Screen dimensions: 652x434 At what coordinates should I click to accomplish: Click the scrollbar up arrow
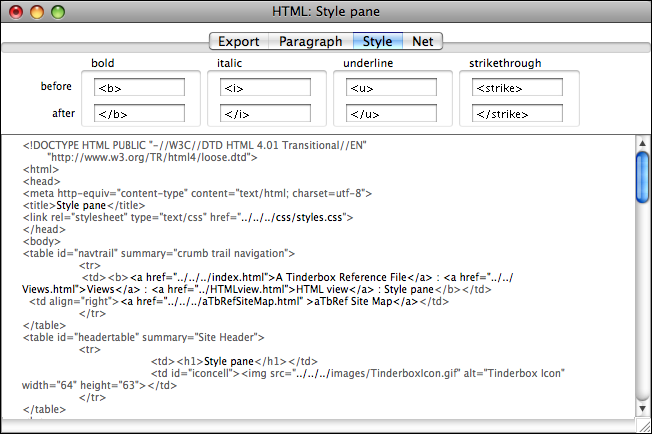[642, 143]
